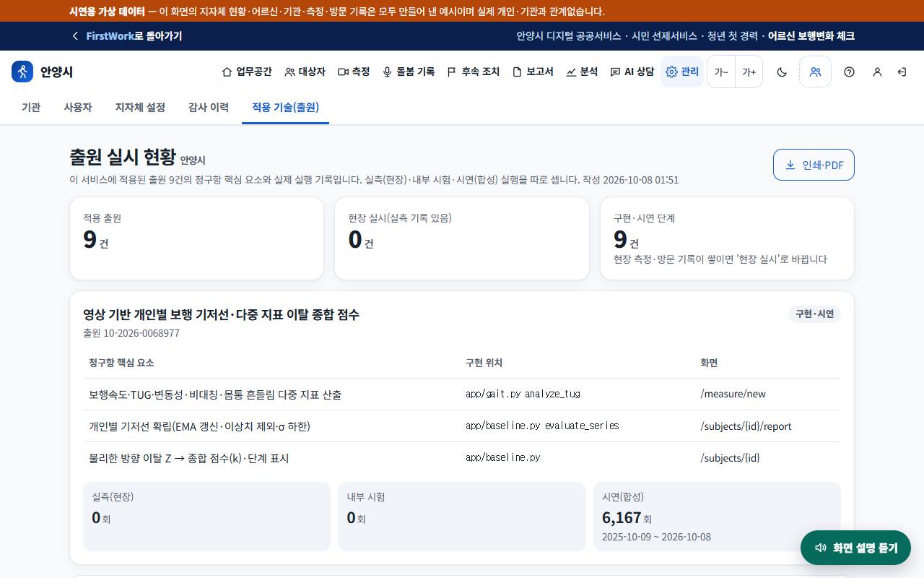924x578 pixels.
Task: Click the 실측(현장) 0회 stat box
Action: point(206,517)
